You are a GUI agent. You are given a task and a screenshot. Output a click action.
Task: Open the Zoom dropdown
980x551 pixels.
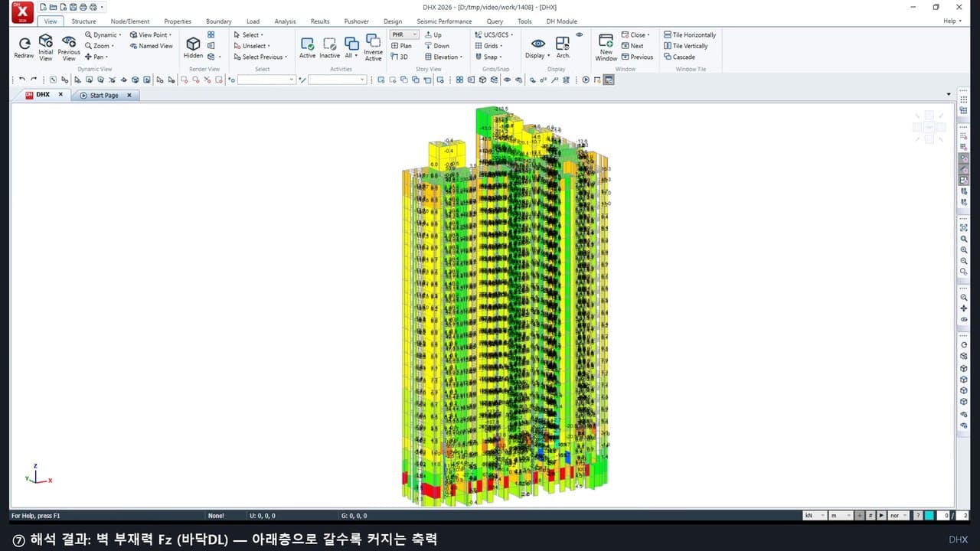click(99, 46)
